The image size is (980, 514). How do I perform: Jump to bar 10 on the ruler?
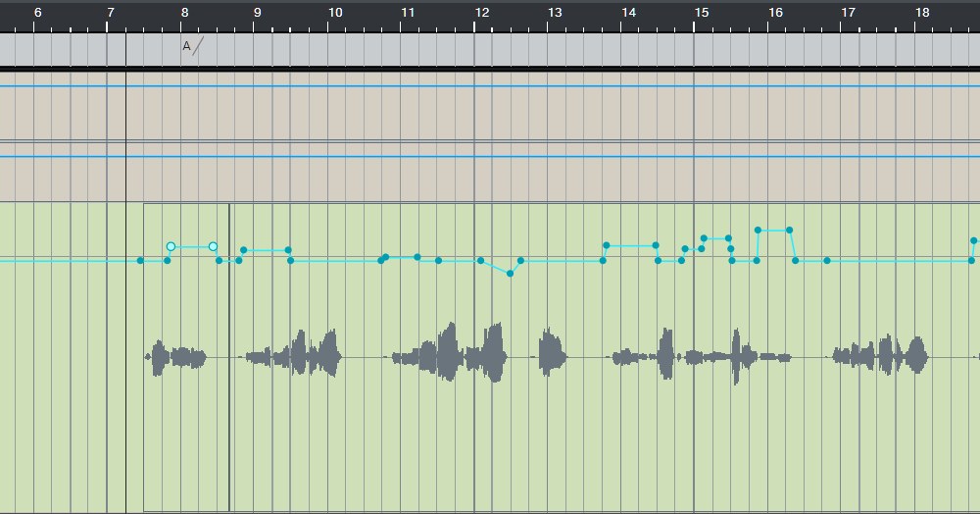[x=335, y=13]
